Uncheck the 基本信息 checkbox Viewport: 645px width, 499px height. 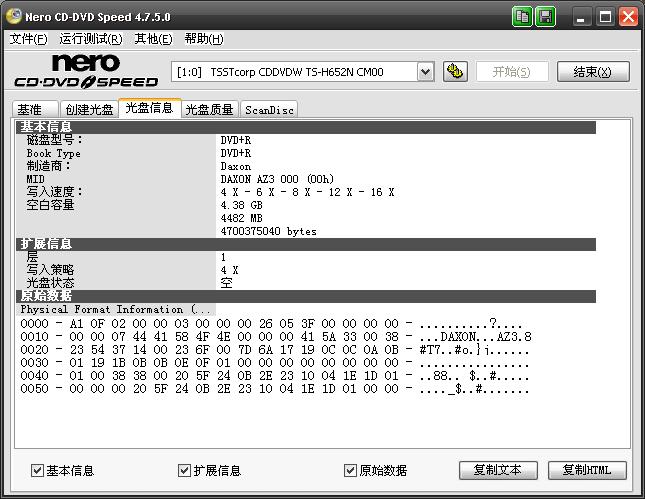point(37,470)
